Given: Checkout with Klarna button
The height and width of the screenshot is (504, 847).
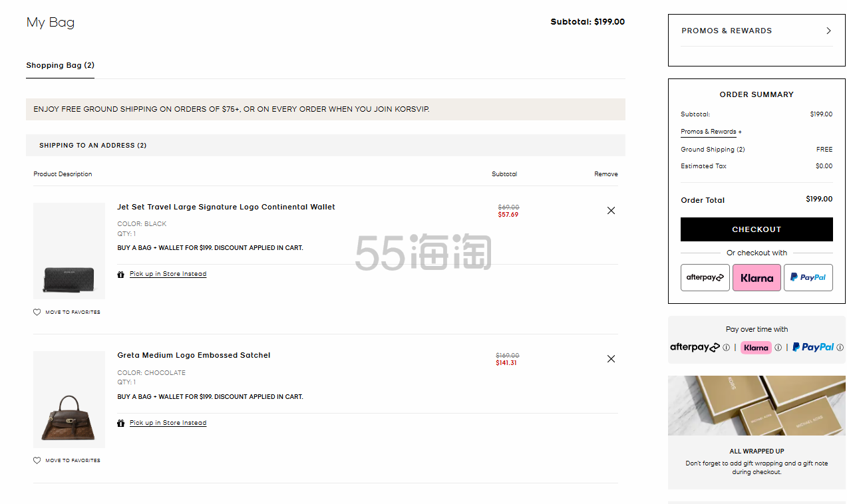Looking at the screenshot, I should [x=757, y=277].
